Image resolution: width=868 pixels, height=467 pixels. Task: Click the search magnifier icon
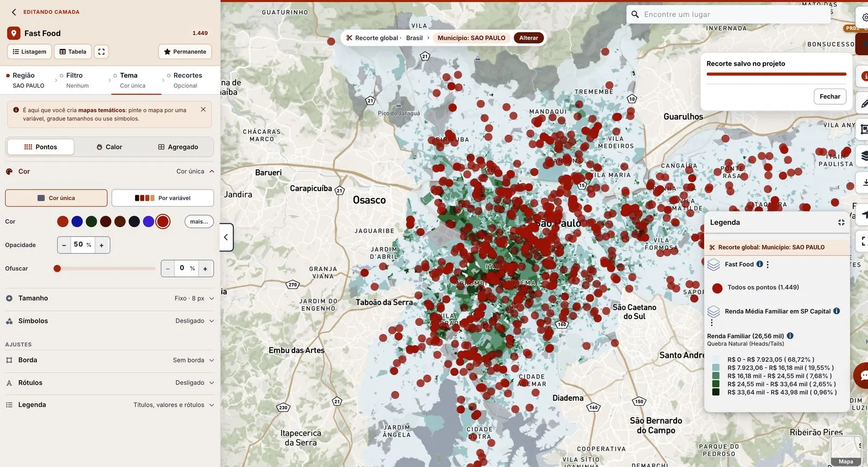[635, 15]
